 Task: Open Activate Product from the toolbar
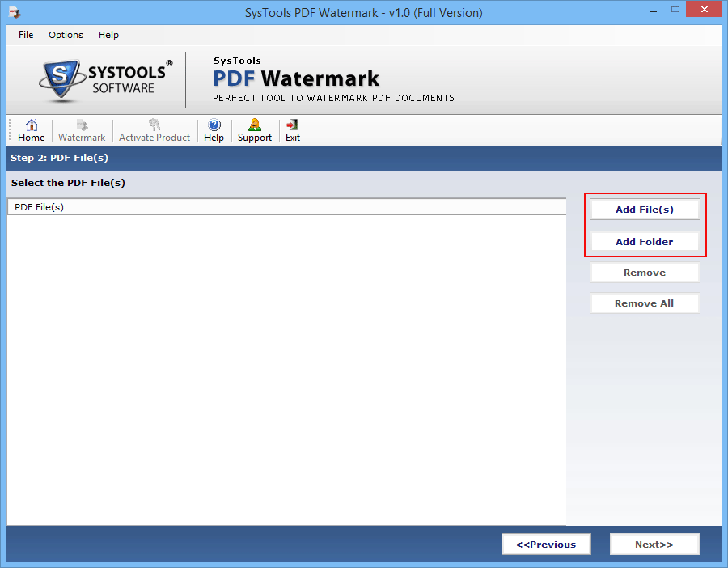pos(154,130)
